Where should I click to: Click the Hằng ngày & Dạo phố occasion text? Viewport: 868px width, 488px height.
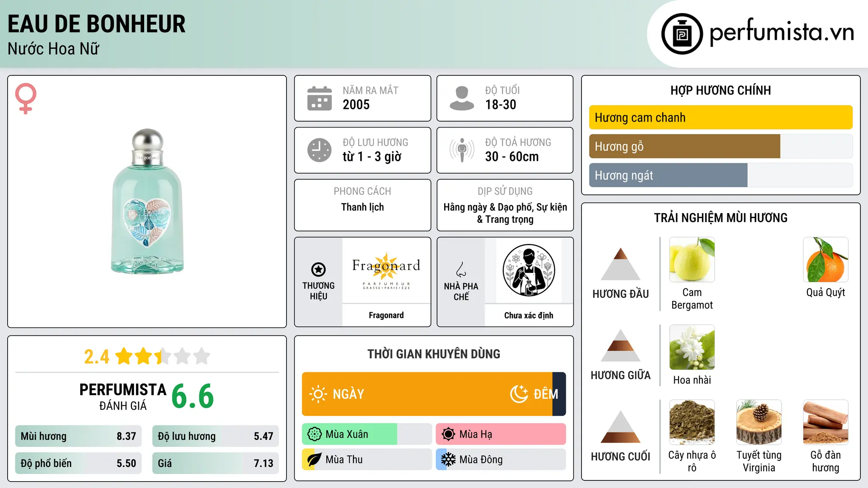(505, 213)
